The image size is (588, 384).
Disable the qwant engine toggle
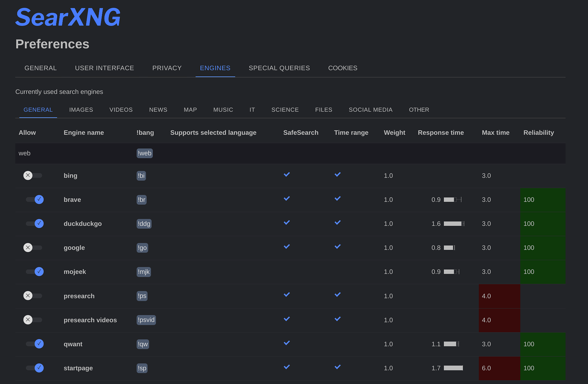pyautogui.click(x=35, y=344)
